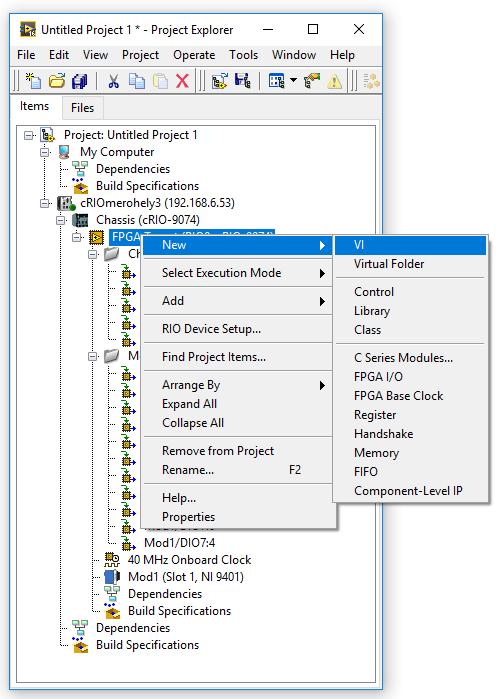The width and height of the screenshot is (498, 699).
Task: Choose Component-Level IP entry
Action: [x=410, y=491]
